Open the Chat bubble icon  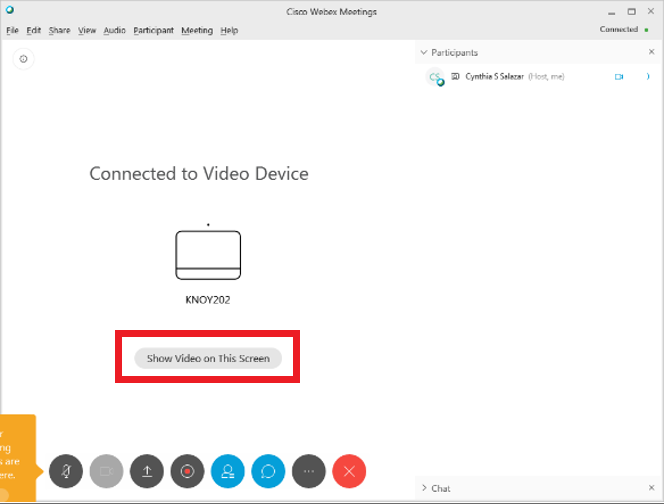point(268,470)
